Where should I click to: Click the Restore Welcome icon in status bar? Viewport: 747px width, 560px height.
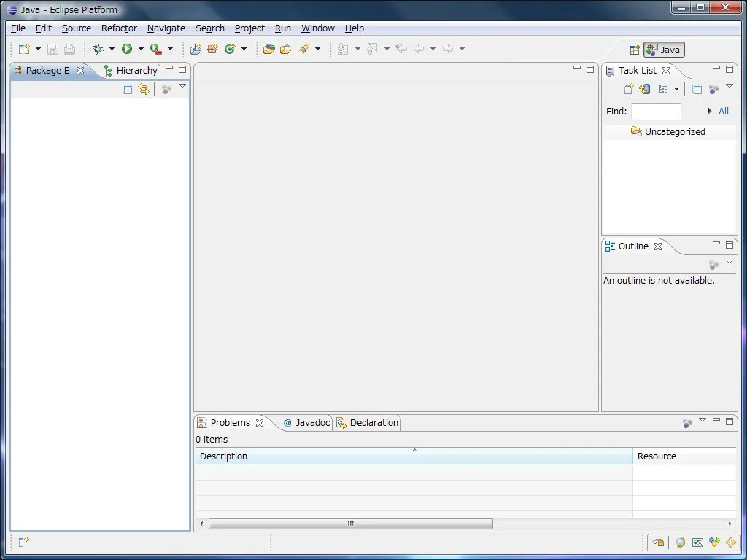click(659, 542)
